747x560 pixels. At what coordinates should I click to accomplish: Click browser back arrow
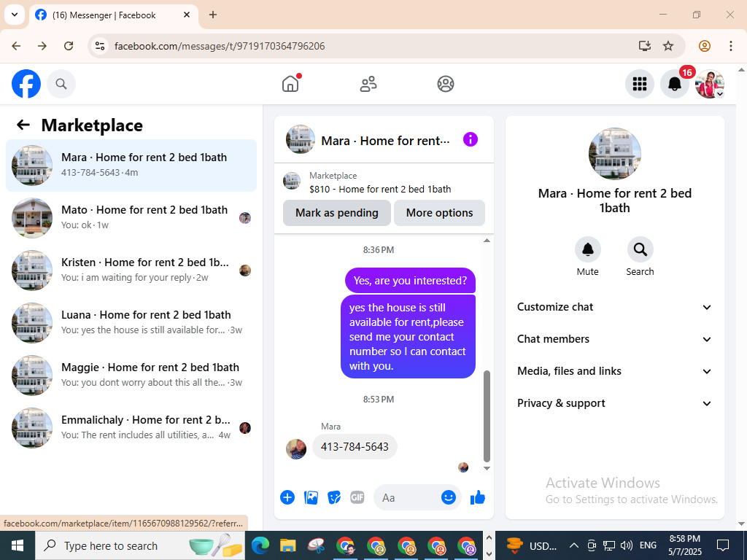point(16,46)
